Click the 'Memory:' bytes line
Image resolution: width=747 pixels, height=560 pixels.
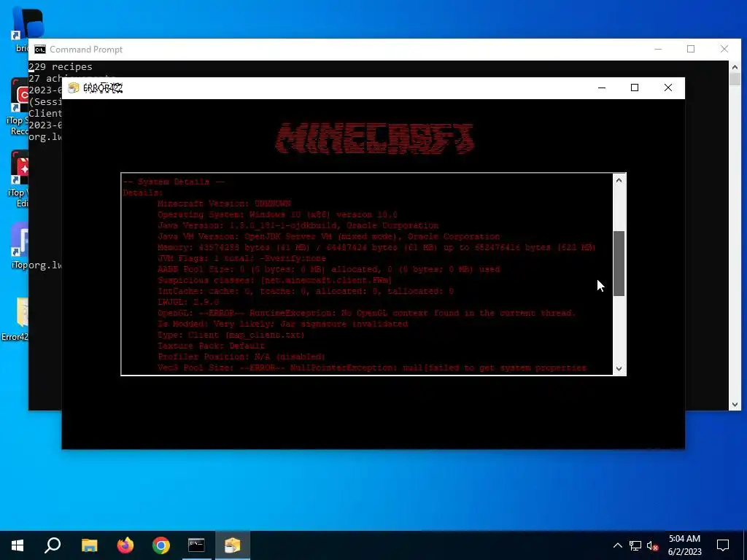tap(376, 248)
